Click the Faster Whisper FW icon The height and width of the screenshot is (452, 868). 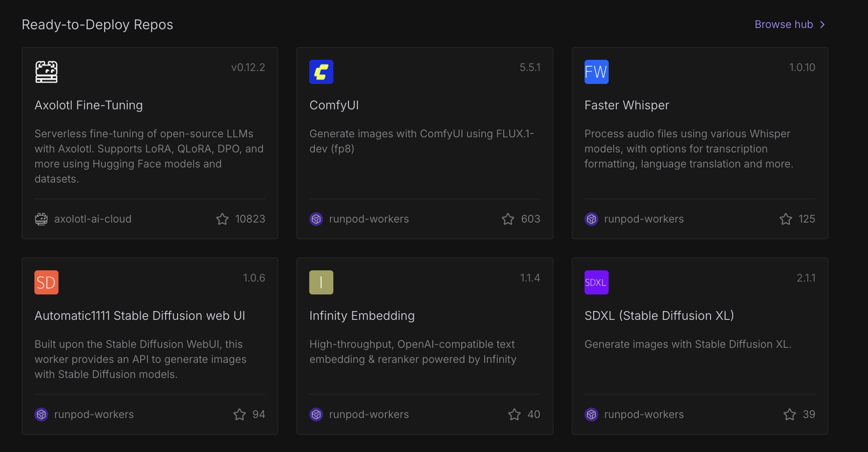tap(596, 72)
